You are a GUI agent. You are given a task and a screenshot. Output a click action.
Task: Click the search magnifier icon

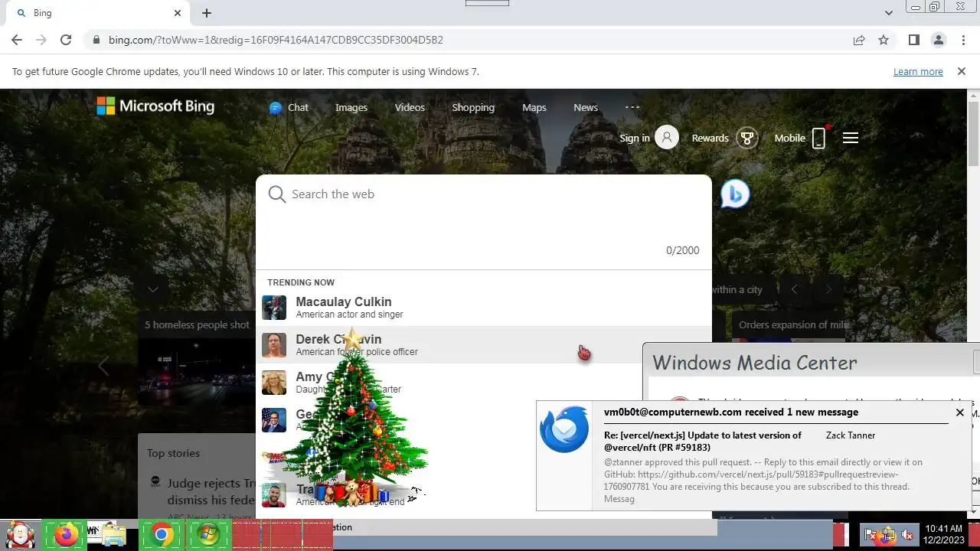(277, 194)
